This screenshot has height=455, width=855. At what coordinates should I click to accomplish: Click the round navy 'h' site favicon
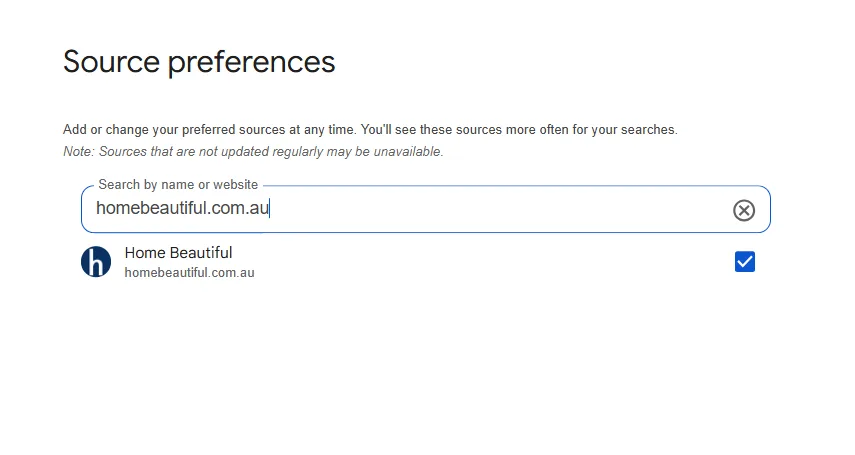[96, 262]
